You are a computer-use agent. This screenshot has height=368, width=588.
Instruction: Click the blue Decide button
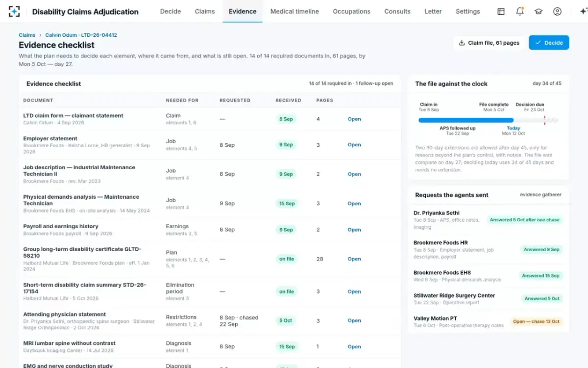coord(549,43)
